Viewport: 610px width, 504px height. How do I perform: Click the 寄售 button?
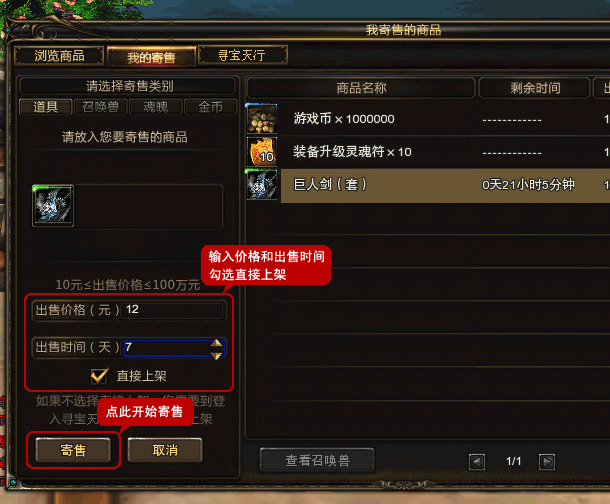[x=73, y=450]
